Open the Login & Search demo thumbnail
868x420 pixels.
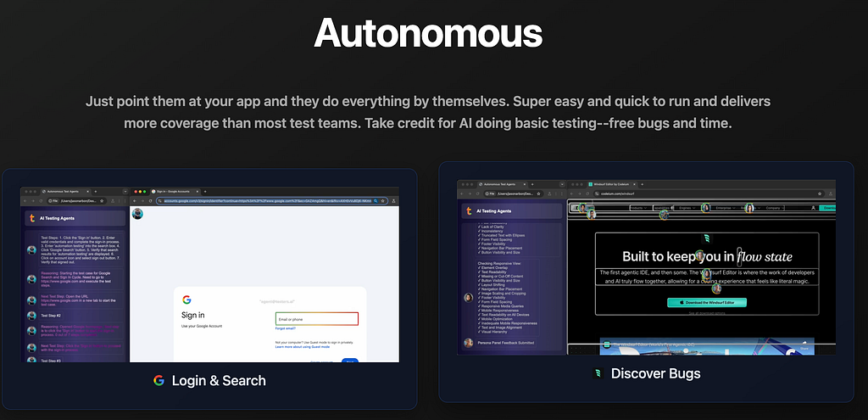coord(209,275)
